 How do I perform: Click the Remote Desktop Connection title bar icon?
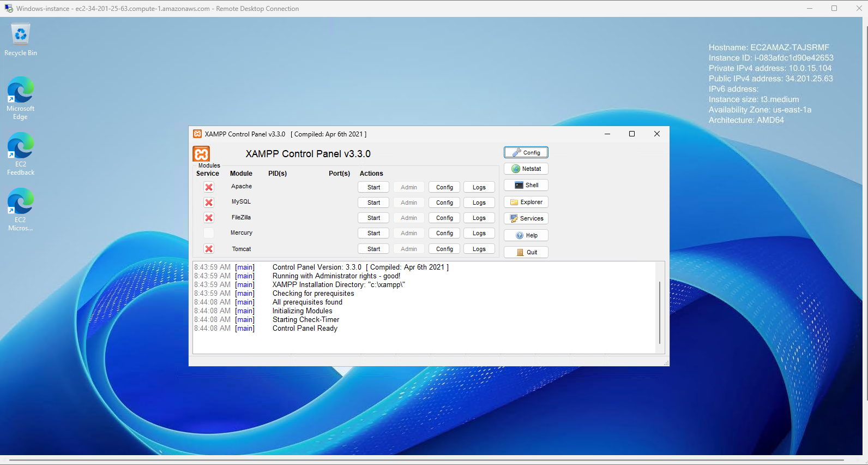click(x=9, y=9)
